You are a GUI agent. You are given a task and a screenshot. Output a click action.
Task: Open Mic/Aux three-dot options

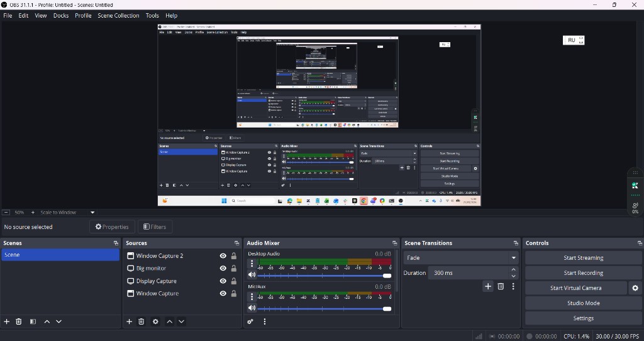[x=252, y=296]
